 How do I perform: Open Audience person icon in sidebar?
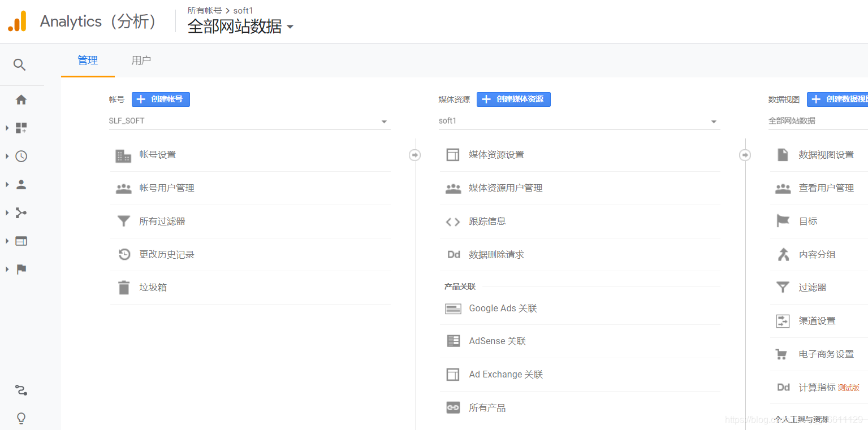21,184
